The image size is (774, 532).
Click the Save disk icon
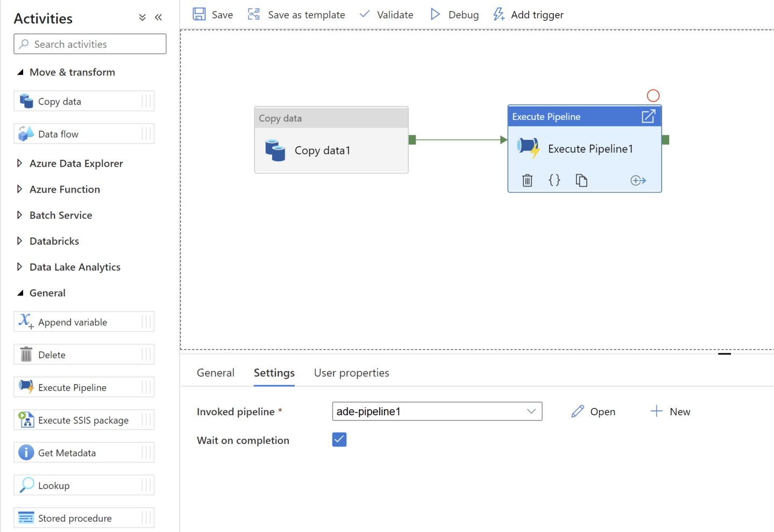click(199, 14)
